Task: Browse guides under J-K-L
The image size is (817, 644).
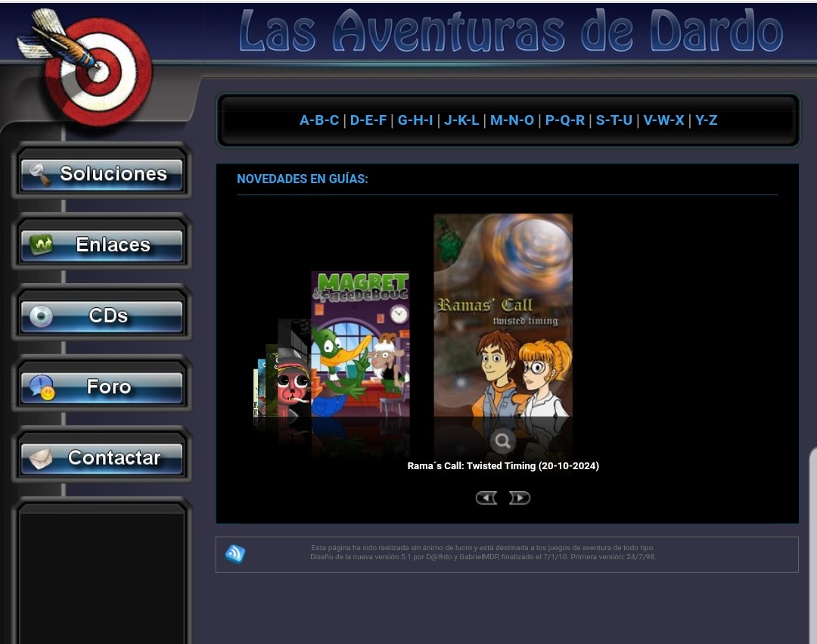Action: [x=461, y=120]
